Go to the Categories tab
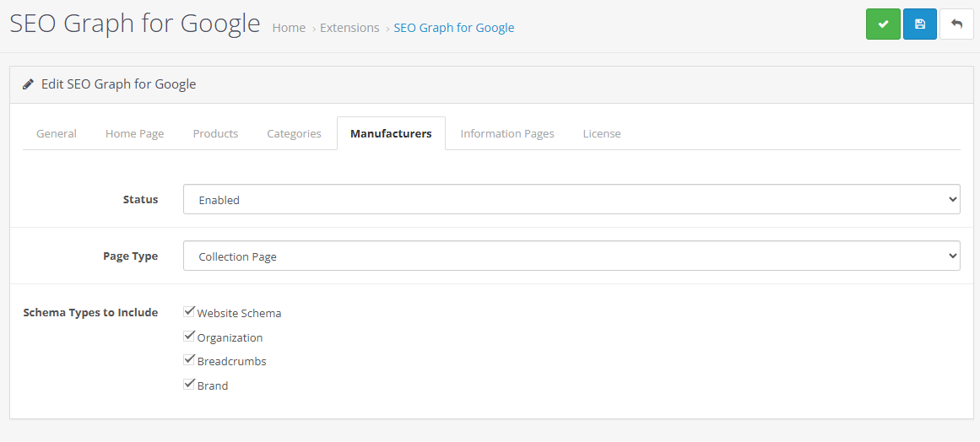 (x=294, y=133)
